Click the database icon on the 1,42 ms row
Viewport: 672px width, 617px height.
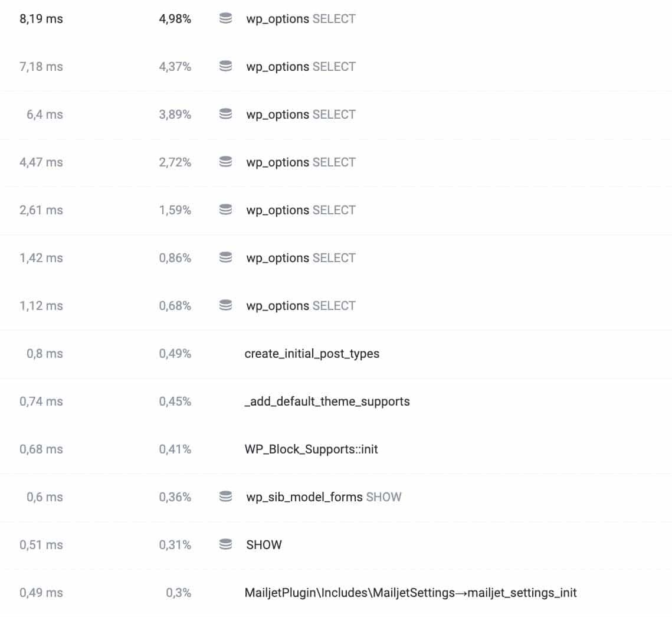[226, 257]
